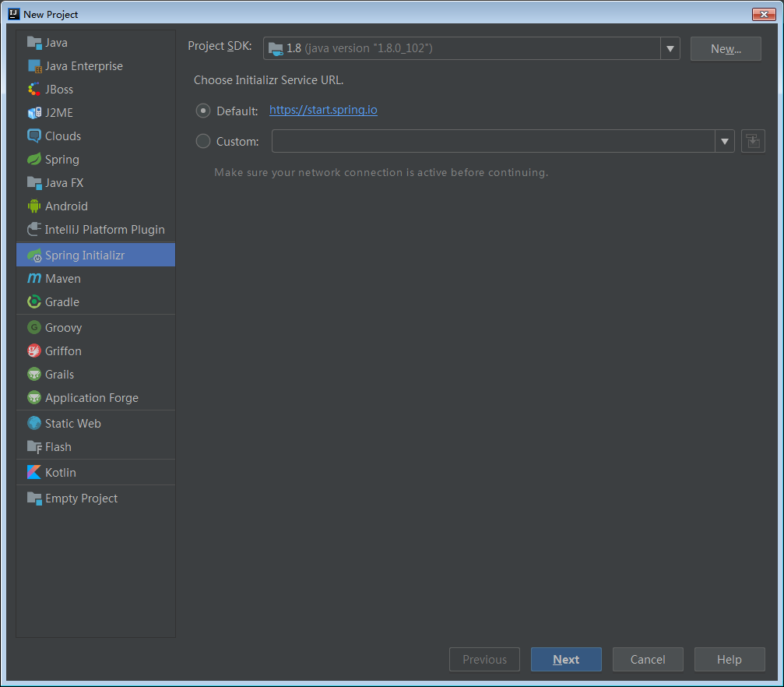Click the Flash folder icon
784x687 pixels.
(34, 447)
